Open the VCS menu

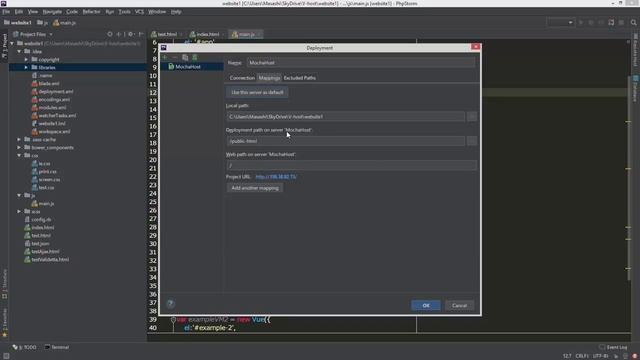pos(139,12)
